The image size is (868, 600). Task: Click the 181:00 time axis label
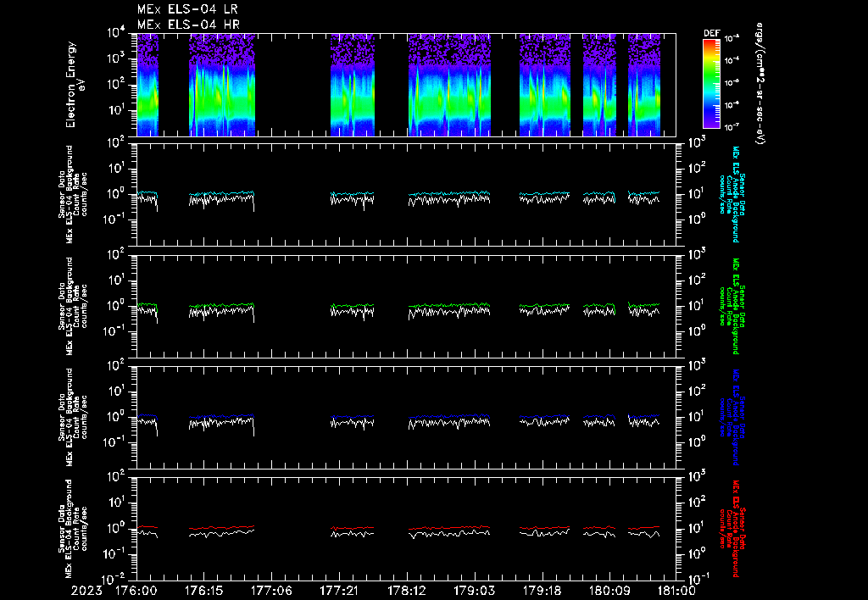point(676,591)
